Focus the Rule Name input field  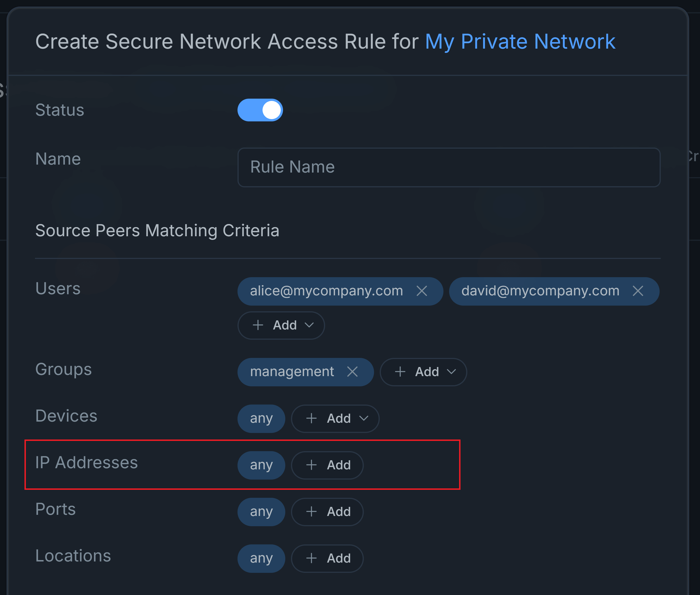(x=449, y=167)
